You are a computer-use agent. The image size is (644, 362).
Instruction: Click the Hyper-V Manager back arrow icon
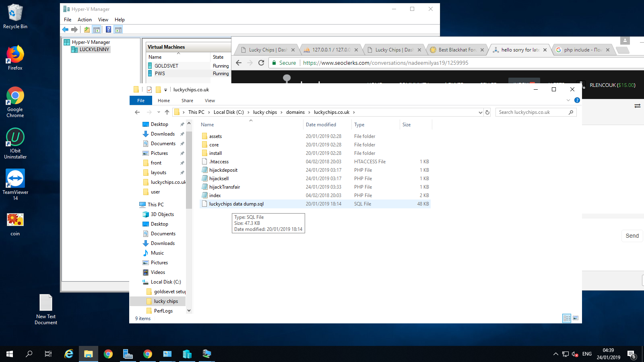(x=65, y=29)
